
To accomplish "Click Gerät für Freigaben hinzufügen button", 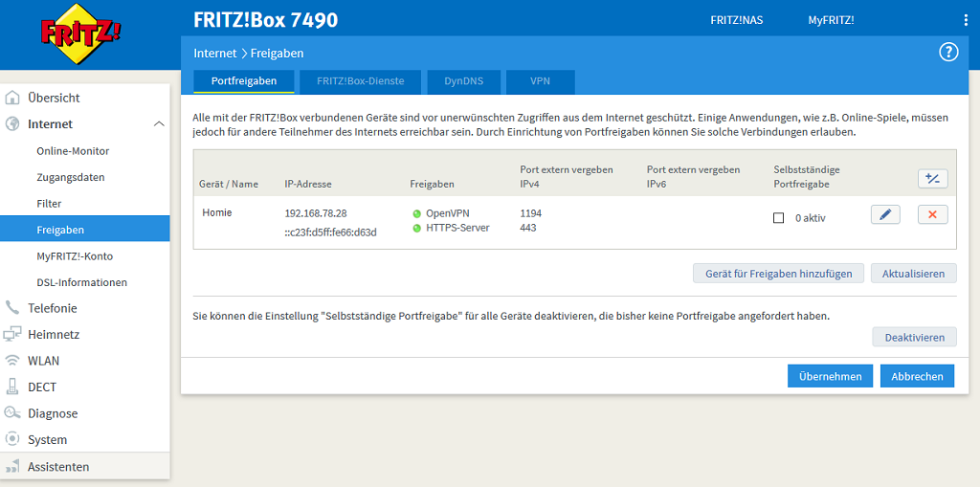I will tap(777, 274).
